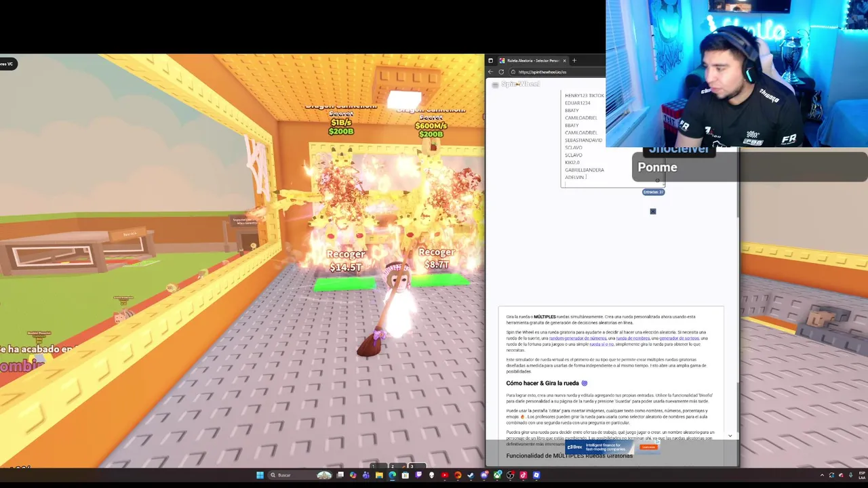
Task: Show hidden system tray icons
Action: [822, 475]
